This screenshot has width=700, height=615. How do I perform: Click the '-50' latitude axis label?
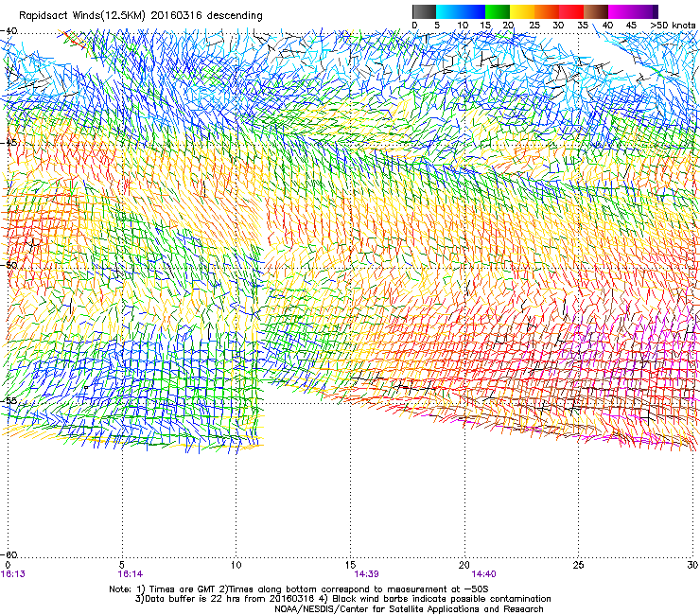click(x=9, y=265)
